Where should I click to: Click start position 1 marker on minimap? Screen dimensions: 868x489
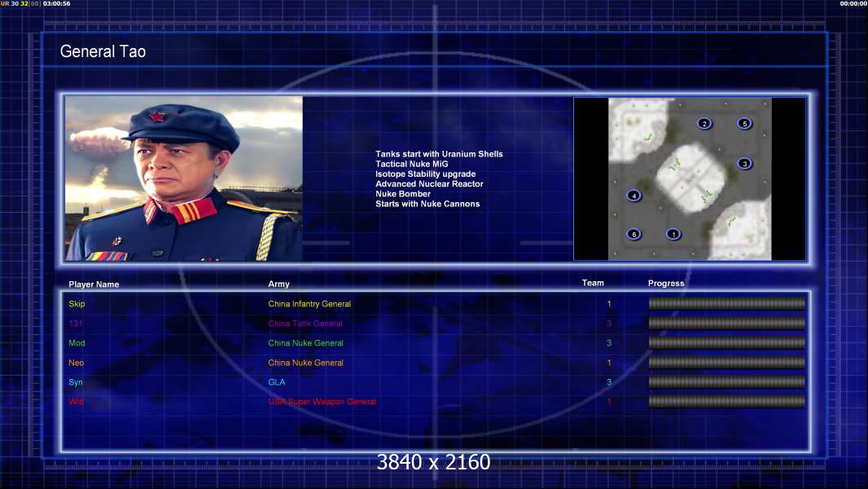coord(673,235)
